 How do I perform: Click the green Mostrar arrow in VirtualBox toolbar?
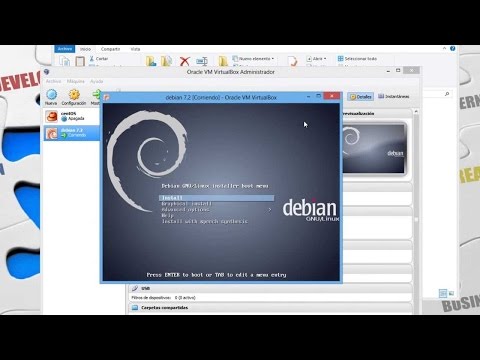click(x=96, y=95)
